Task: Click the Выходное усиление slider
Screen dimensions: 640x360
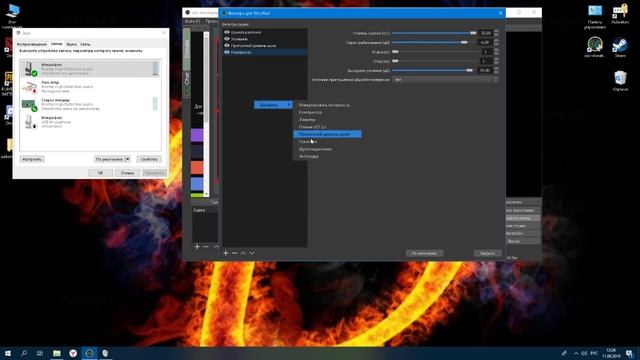Action: click(x=434, y=71)
